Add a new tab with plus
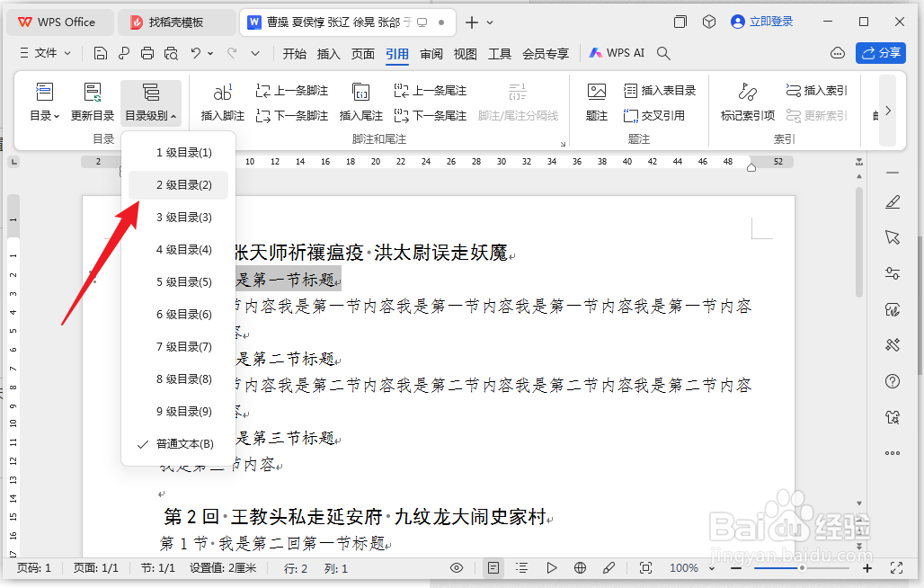The height and width of the screenshot is (588, 924). (x=471, y=22)
